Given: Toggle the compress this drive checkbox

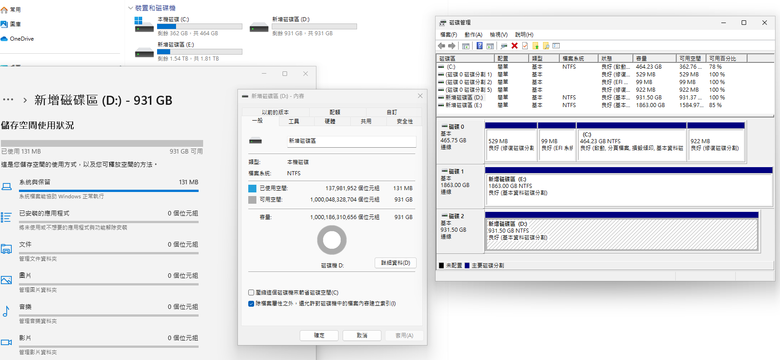Looking at the screenshot, I should [251, 292].
